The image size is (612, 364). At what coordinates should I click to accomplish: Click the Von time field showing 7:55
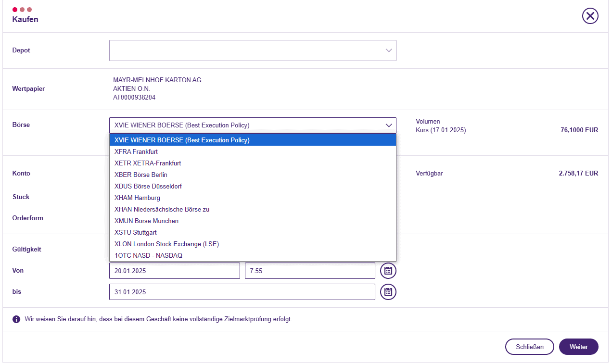310,271
